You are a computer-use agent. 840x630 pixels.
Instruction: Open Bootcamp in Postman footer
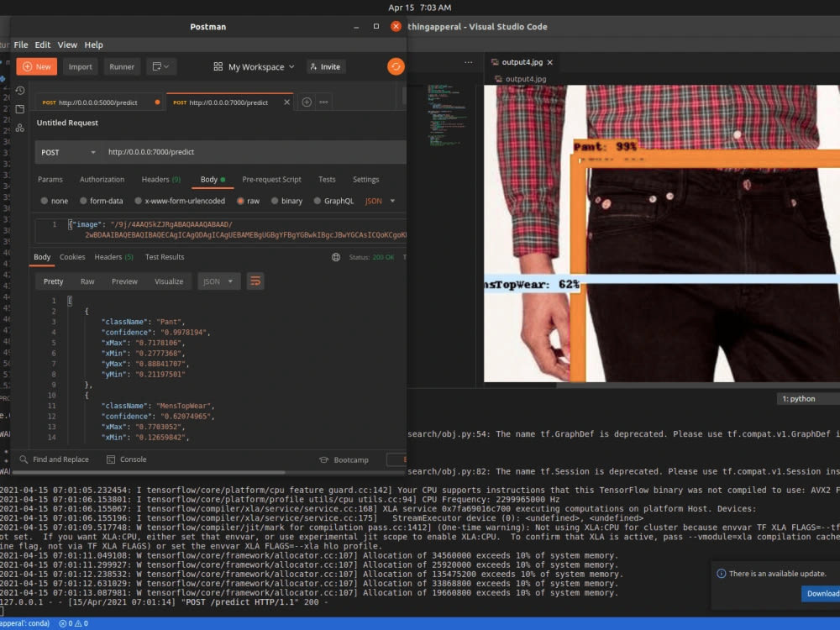pos(344,460)
